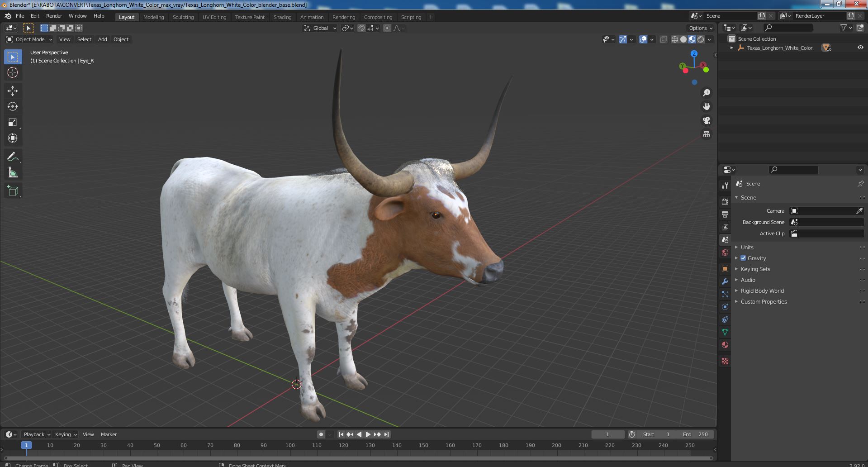
Task: Switch to the Modeling workspace tab
Action: coord(153,17)
